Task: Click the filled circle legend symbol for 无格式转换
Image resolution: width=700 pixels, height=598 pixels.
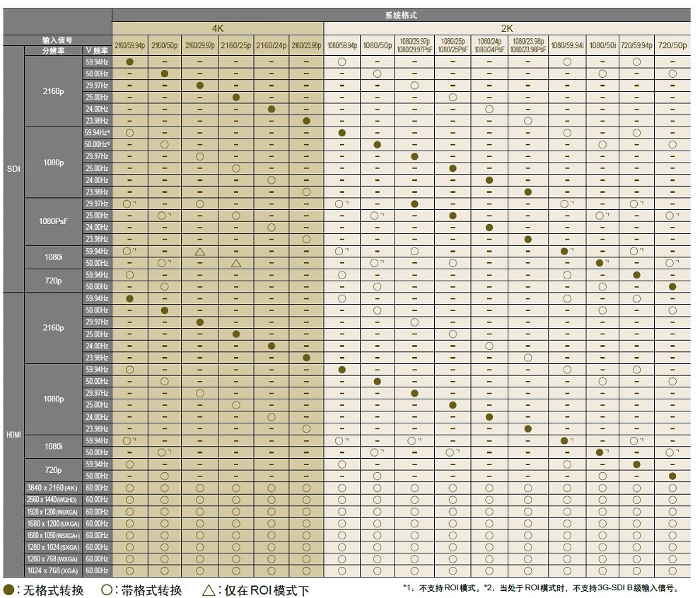Action: [8, 590]
